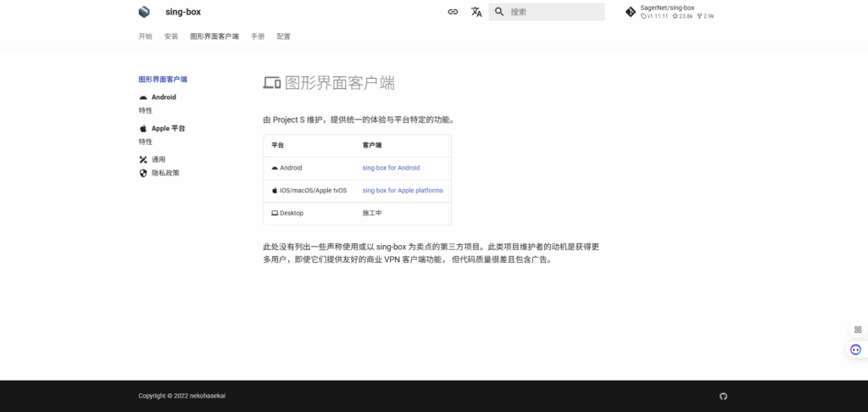Open the 配置 tab

click(283, 36)
